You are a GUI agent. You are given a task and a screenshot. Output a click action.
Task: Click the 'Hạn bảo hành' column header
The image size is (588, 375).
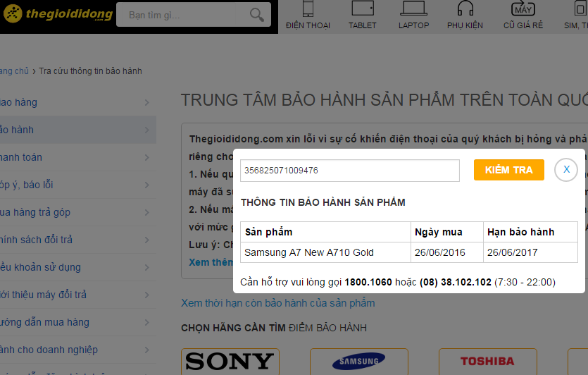[x=531, y=232]
